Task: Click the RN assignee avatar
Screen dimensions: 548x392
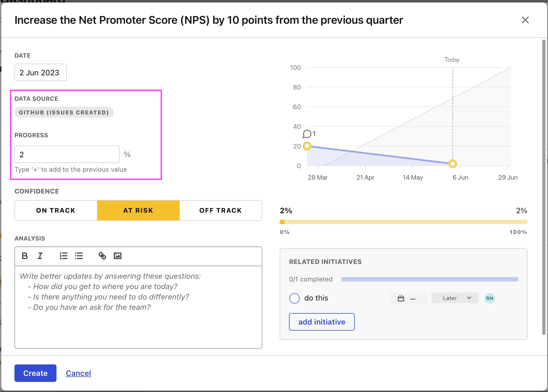Action: tap(490, 298)
